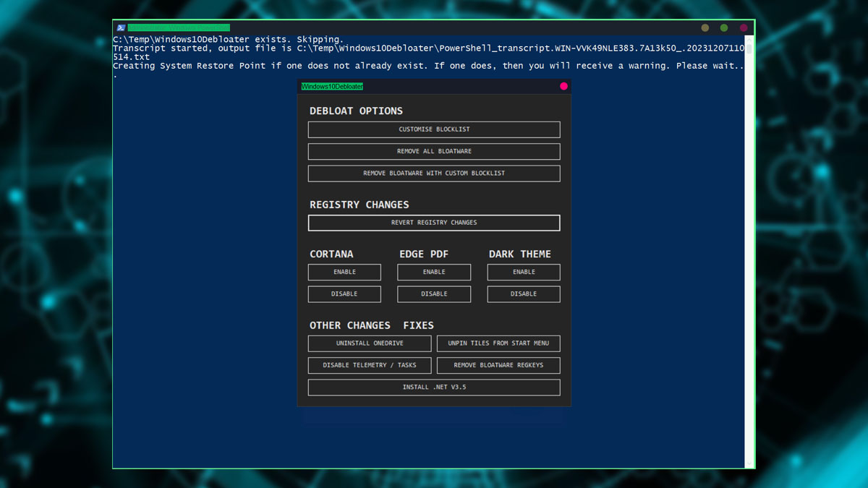
Task: Enable Edge PDF handling
Action: click(434, 272)
